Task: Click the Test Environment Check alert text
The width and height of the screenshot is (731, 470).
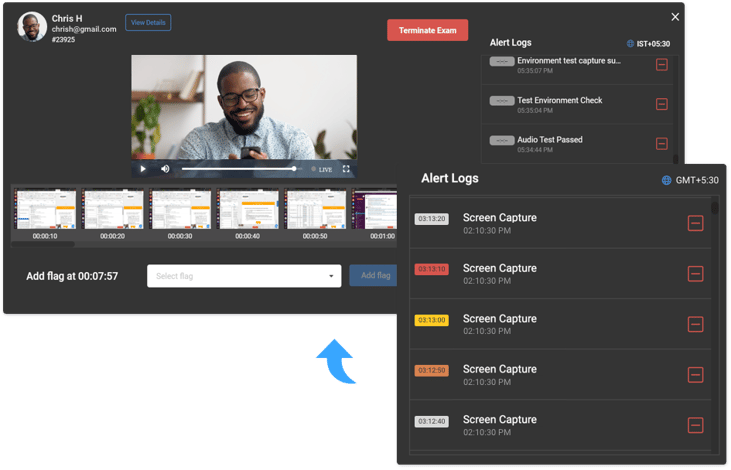Action: (559, 100)
